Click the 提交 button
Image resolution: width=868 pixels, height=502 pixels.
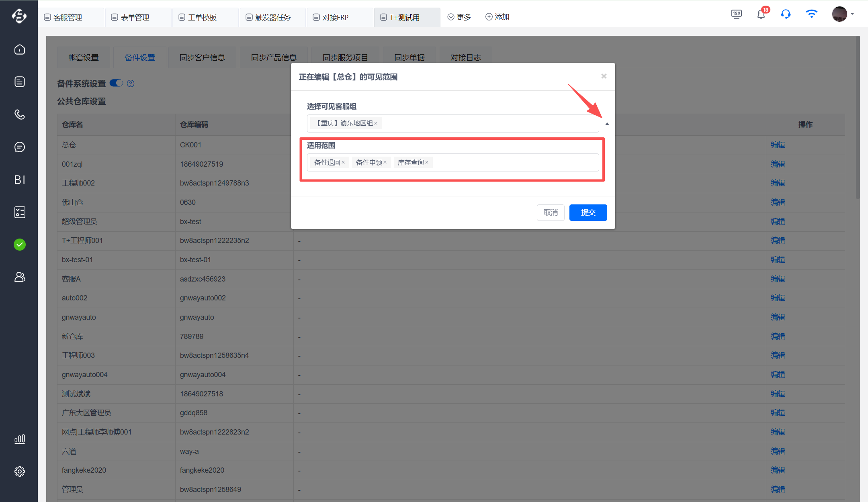click(588, 212)
